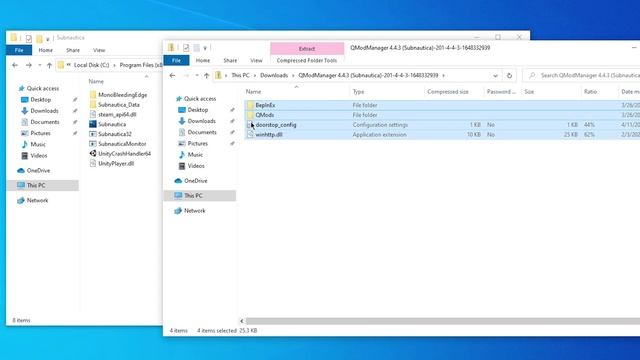Switch to View tab in QModManager window
The height and width of the screenshot is (360, 640).
(256, 60)
